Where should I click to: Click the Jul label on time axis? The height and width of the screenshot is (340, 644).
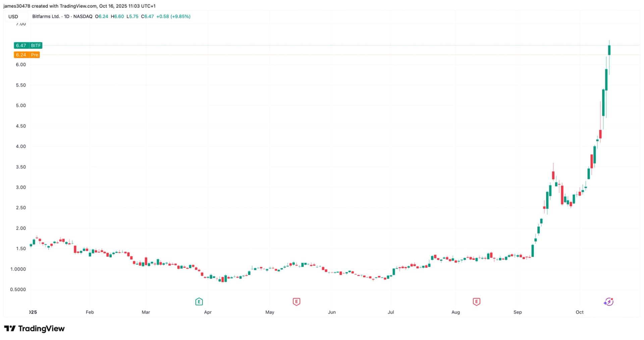click(x=391, y=312)
